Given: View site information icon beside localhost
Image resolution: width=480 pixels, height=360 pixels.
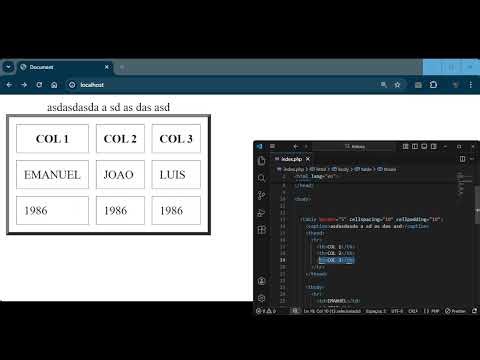Looking at the screenshot, I should 72,85.
